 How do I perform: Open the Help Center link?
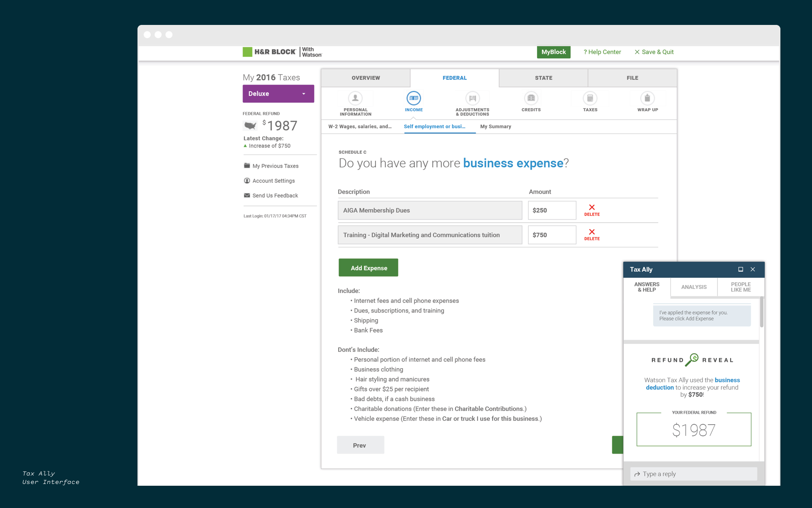(x=602, y=52)
